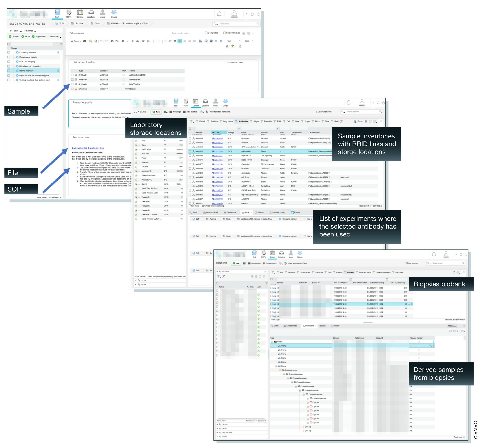This screenshot has width=478, height=448.
Task: Click Archive breadcrumb in ELN window
Action: [x=77, y=24]
